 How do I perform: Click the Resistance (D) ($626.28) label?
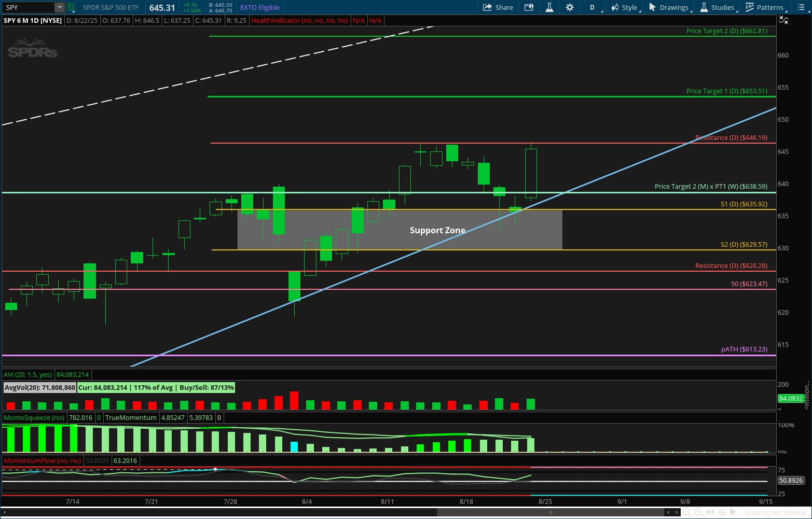(x=731, y=266)
